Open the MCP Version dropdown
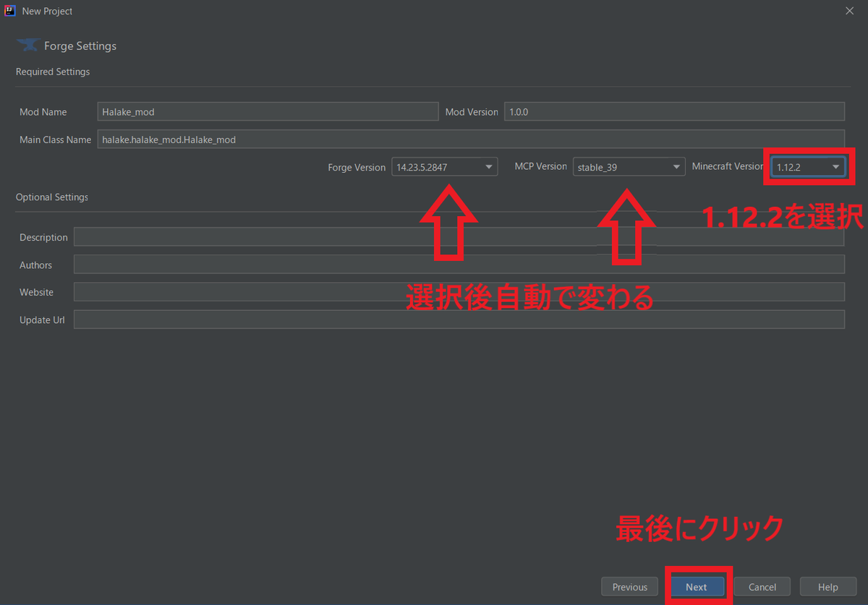The height and width of the screenshot is (605, 868). [629, 167]
